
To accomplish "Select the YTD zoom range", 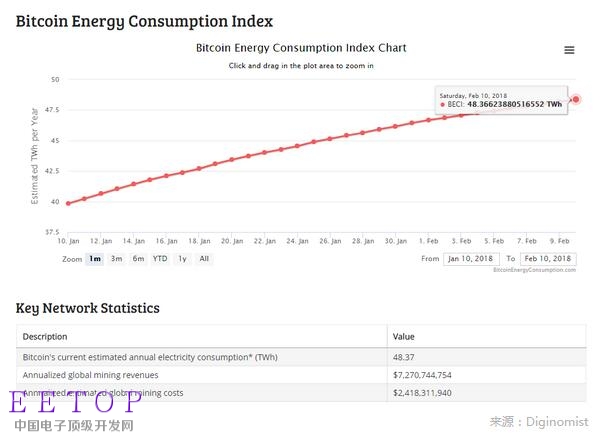I will click(x=160, y=259).
